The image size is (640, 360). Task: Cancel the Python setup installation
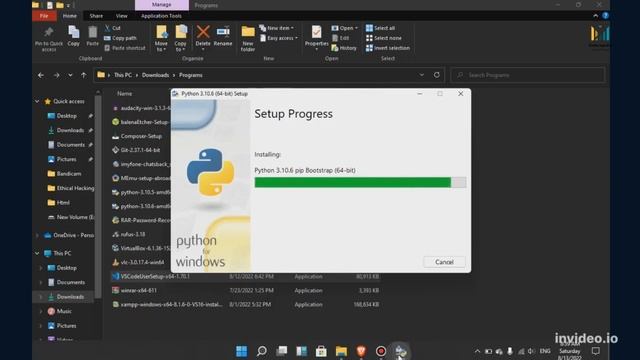(444, 262)
